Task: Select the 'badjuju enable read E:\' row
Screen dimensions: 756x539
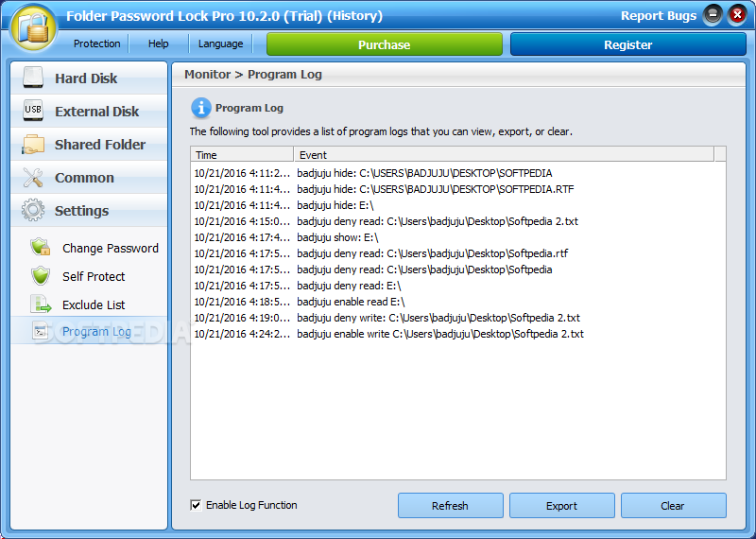Action: point(458,302)
